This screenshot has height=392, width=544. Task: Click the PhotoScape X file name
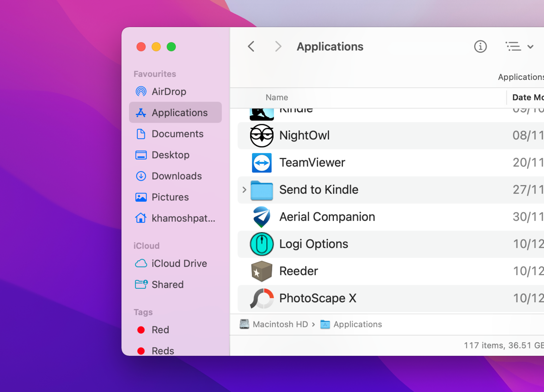[318, 298]
